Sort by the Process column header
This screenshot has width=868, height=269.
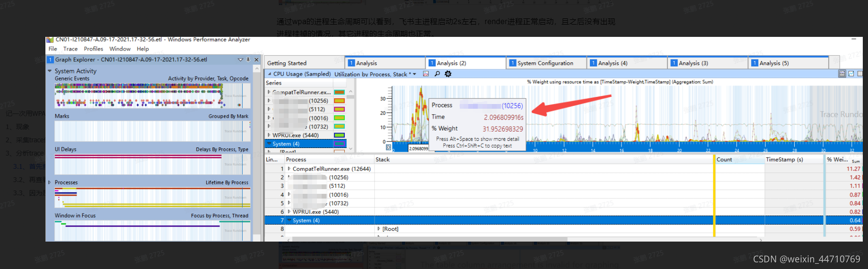[329, 160]
